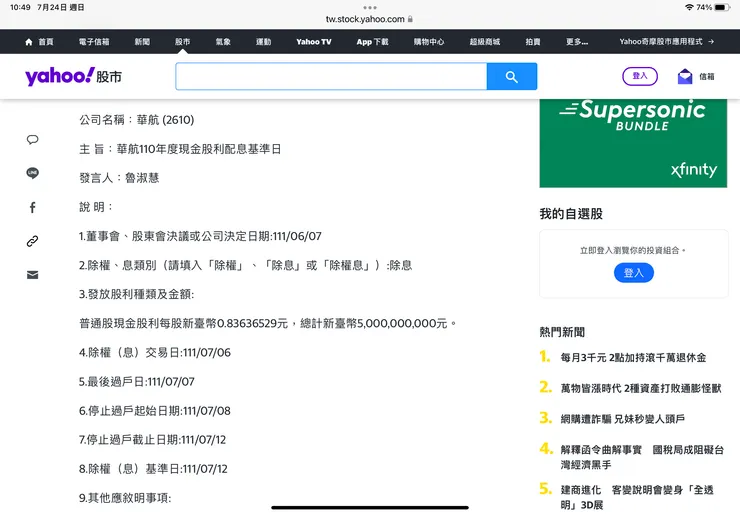Select the dividend amount line 0.83636529元
740x514 pixels.
[268, 323]
